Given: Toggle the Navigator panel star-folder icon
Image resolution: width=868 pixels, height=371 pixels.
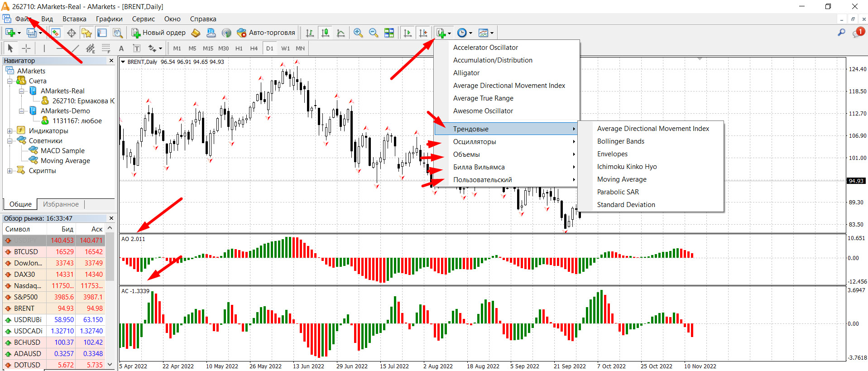Looking at the screenshot, I should click(x=86, y=33).
